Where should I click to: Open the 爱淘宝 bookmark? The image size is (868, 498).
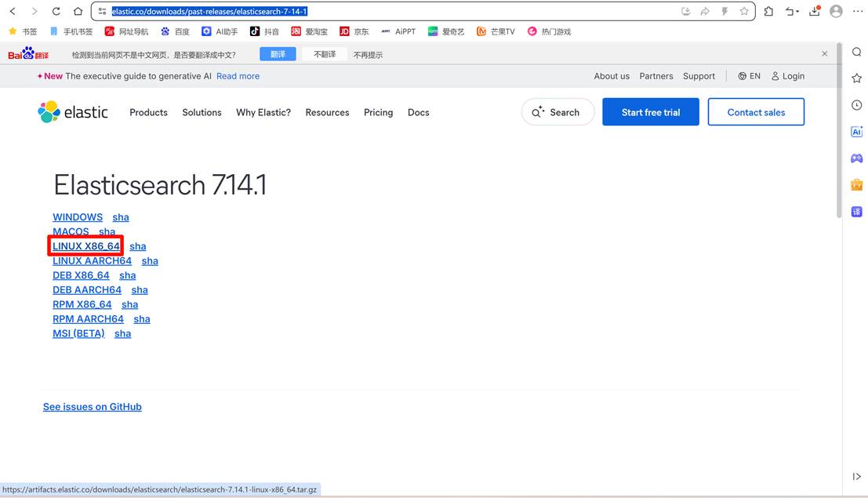pos(310,31)
